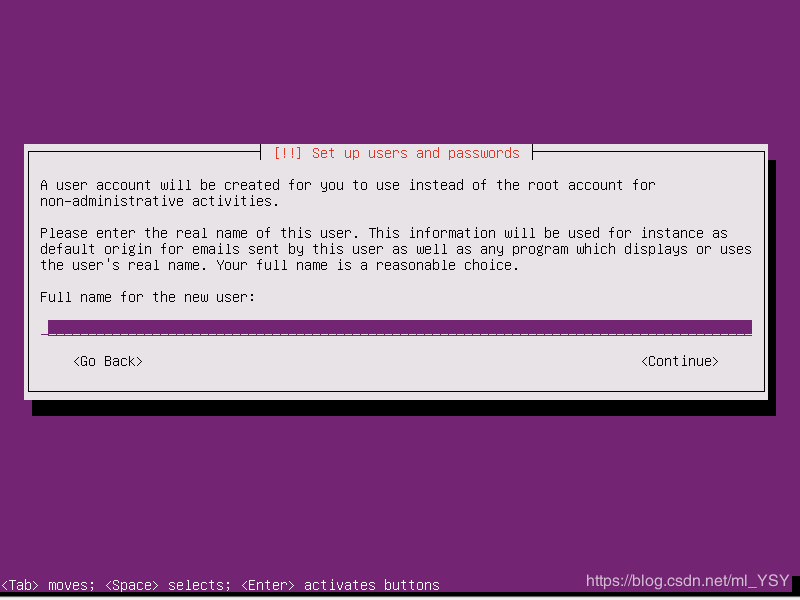Open the blog.csdn.net watermark link

(687, 581)
